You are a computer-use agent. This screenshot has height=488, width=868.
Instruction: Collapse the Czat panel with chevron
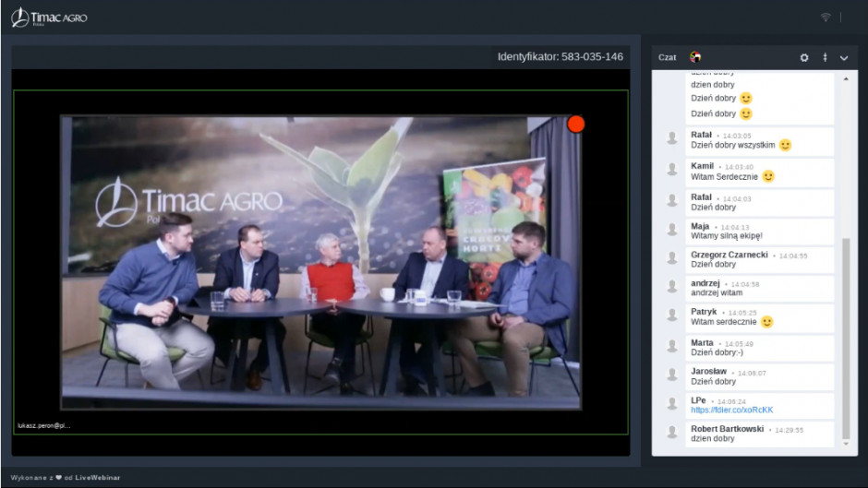point(844,57)
